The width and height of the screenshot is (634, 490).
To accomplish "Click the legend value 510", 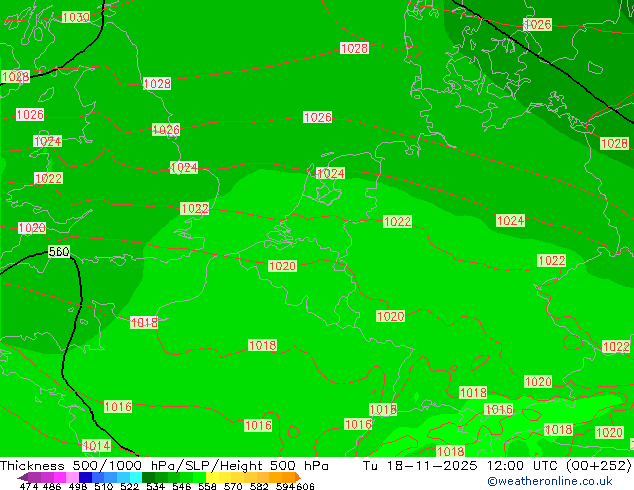I will tap(104, 486).
